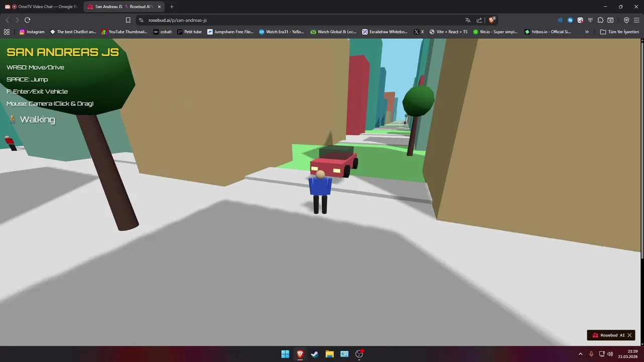
Task: Open the volume speaker tray icon
Action: click(610, 354)
